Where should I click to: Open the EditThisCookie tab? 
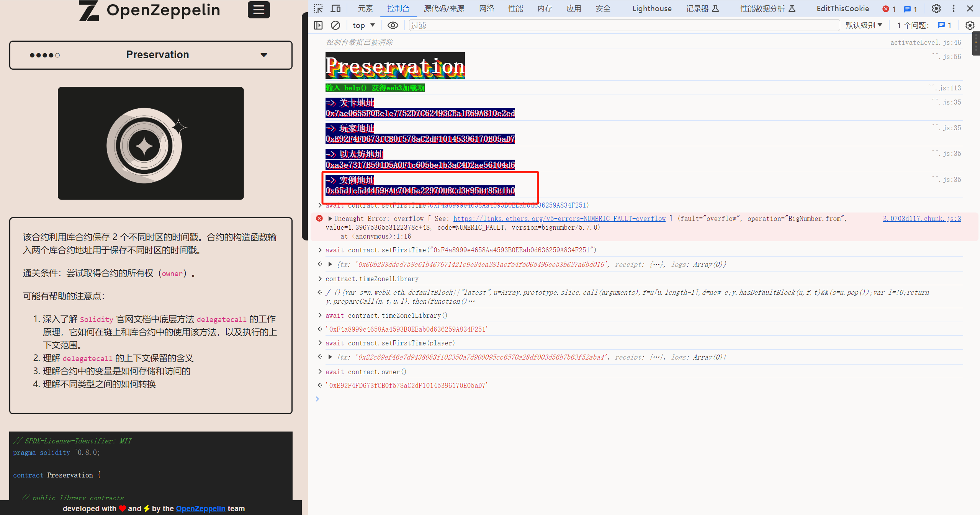(x=843, y=8)
